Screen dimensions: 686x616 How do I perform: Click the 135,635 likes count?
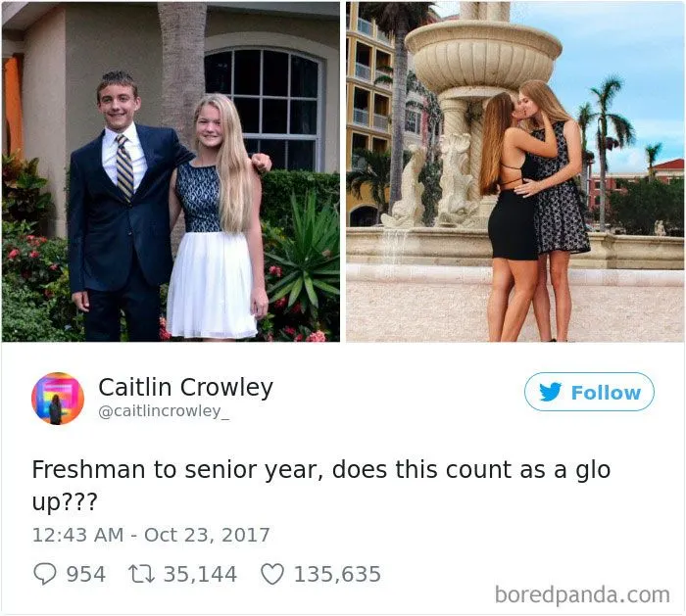[337, 574]
